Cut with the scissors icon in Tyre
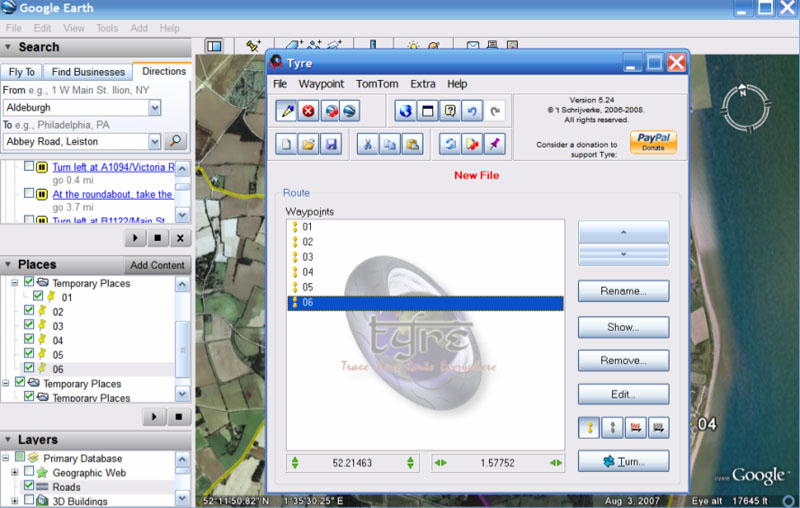800x508 pixels. point(367,144)
